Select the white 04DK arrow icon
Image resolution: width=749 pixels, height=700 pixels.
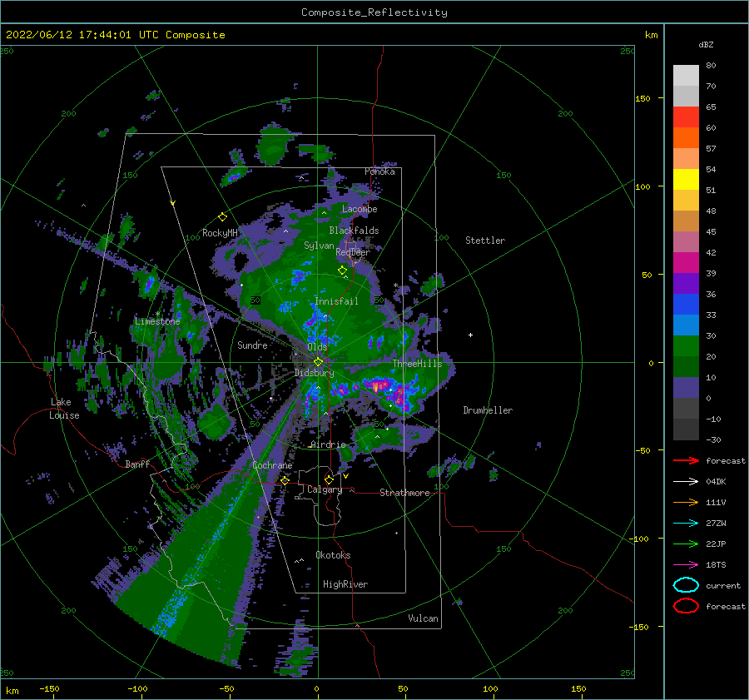686,481
